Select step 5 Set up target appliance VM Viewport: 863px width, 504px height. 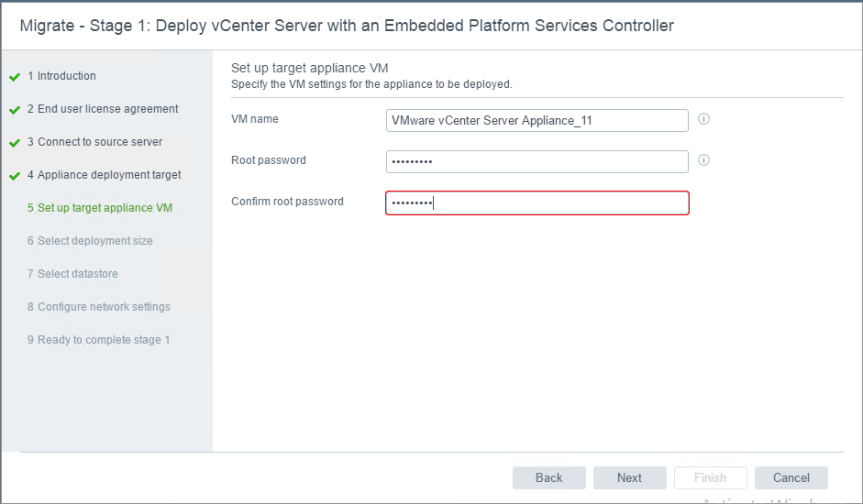[100, 208]
